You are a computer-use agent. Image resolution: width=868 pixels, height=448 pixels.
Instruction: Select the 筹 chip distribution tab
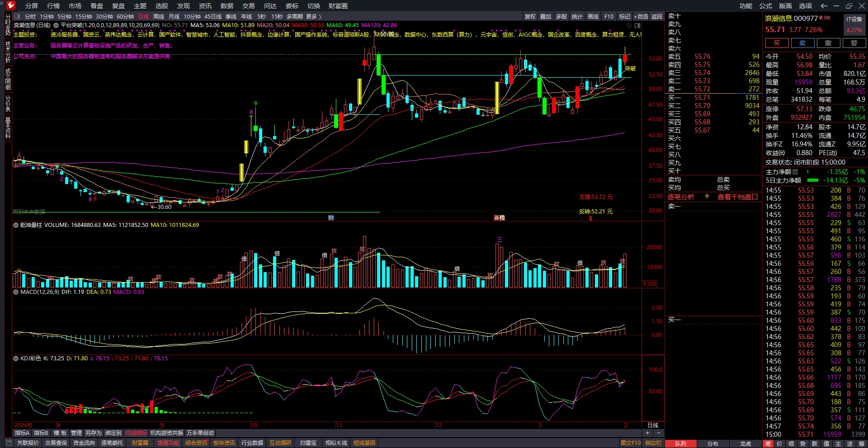(862, 443)
